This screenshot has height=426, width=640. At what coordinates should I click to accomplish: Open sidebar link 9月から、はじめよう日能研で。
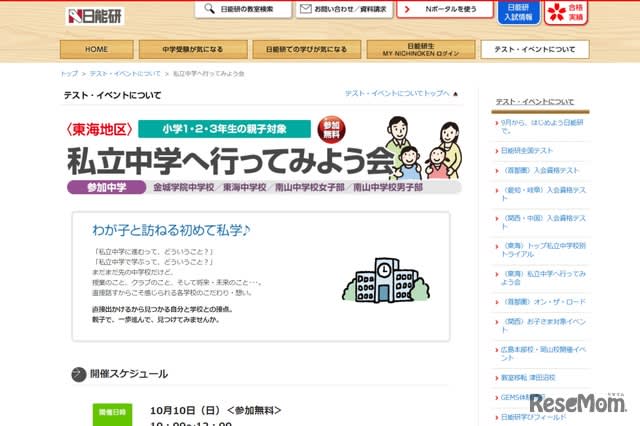point(542,126)
